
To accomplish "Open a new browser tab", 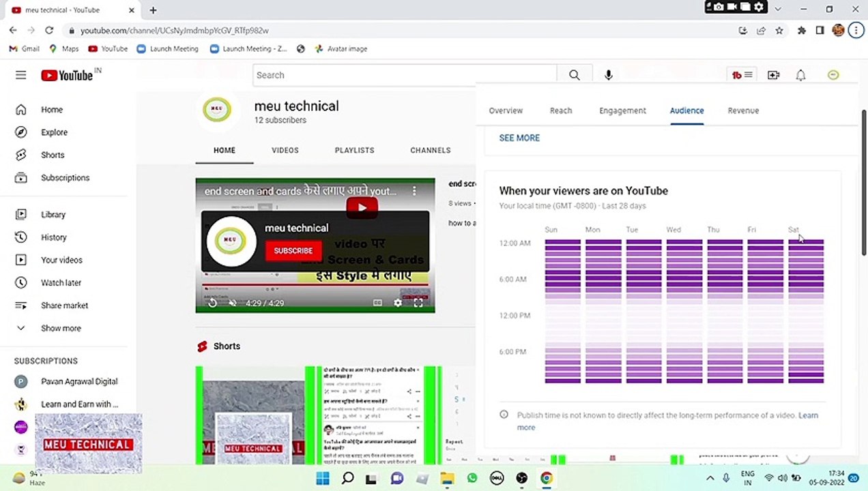I will [x=153, y=10].
